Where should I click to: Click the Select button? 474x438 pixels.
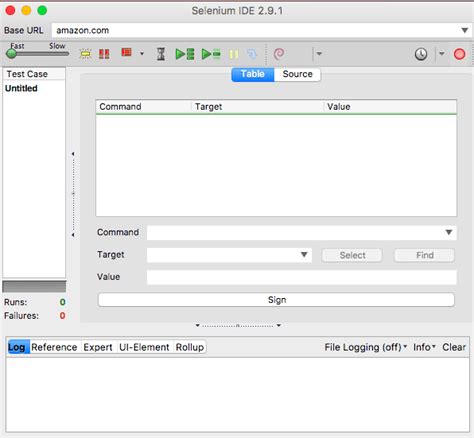click(352, 255)
